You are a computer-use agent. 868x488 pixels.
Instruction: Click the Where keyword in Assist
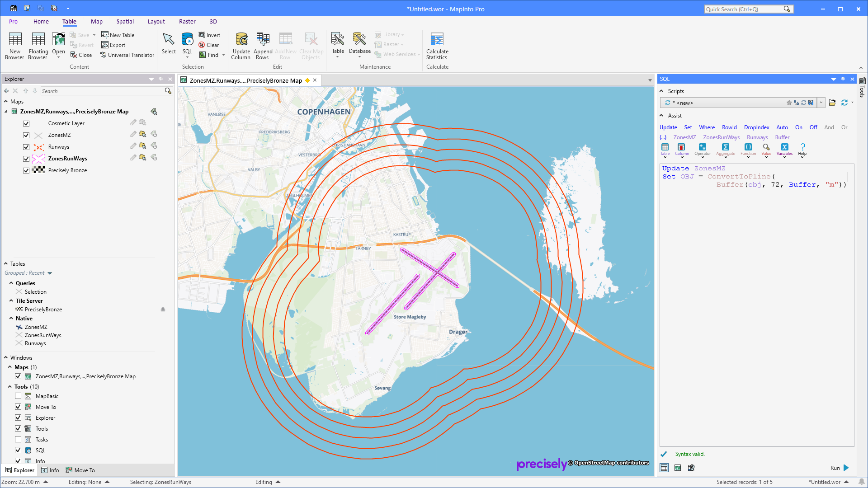click(x=707, y=127)
